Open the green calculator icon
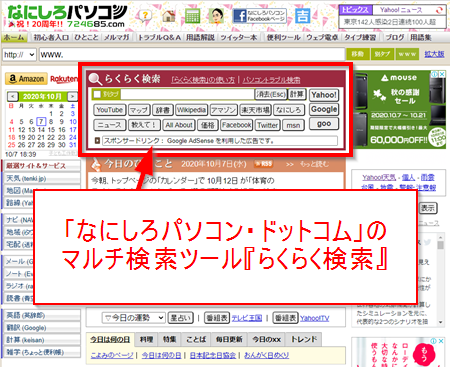Screen dimensions: 450x367 (x=192, y=16)
